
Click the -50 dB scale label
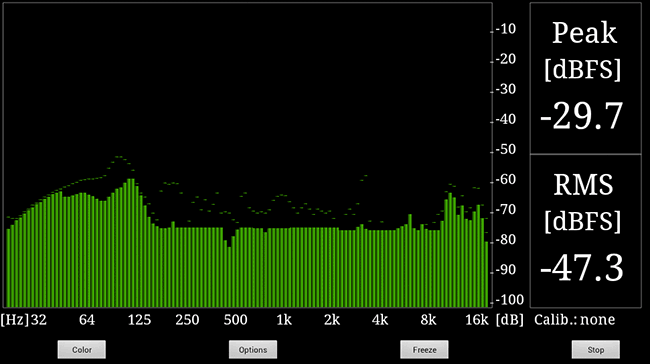click(x=505, y=149)
